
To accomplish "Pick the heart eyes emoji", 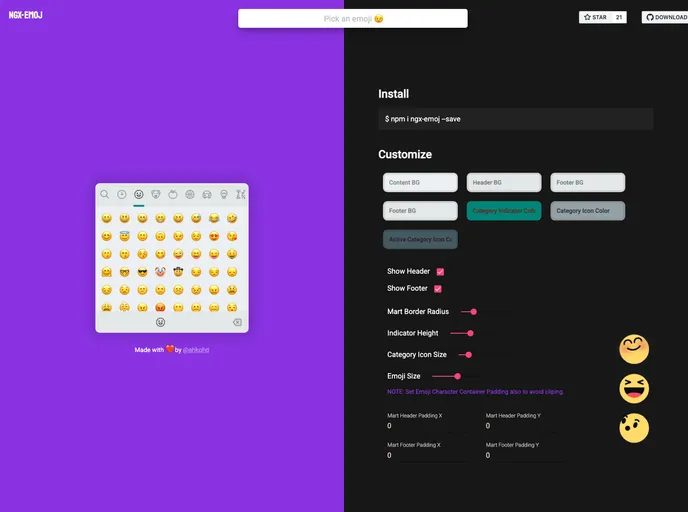I will (x=214, y=236).
